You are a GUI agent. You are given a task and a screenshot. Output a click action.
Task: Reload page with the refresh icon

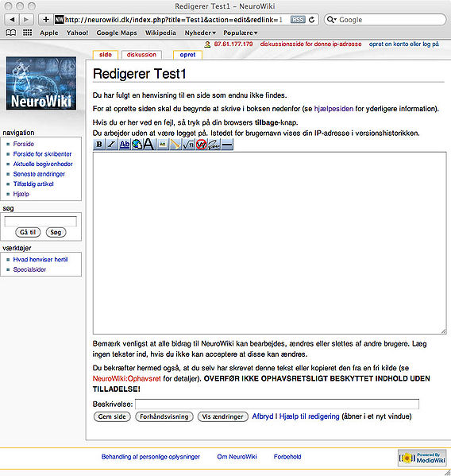click(x=311, y=20)
